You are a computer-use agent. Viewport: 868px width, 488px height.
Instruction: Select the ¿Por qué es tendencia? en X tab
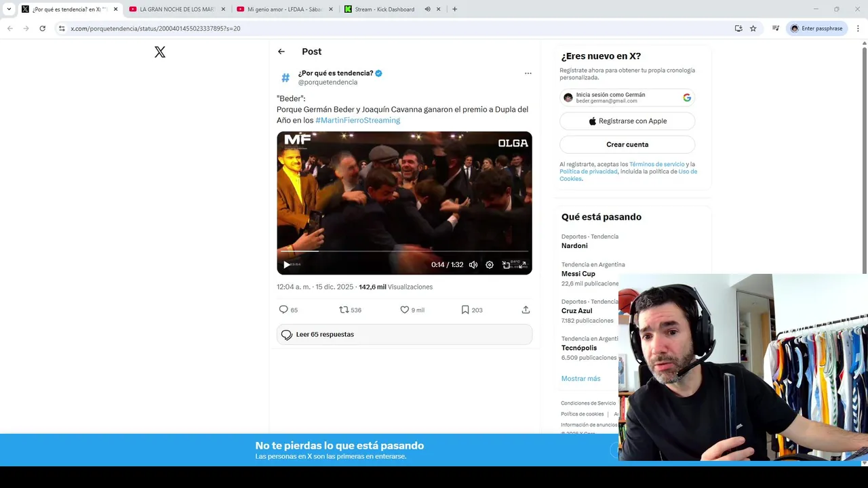(x=69, y=9)
